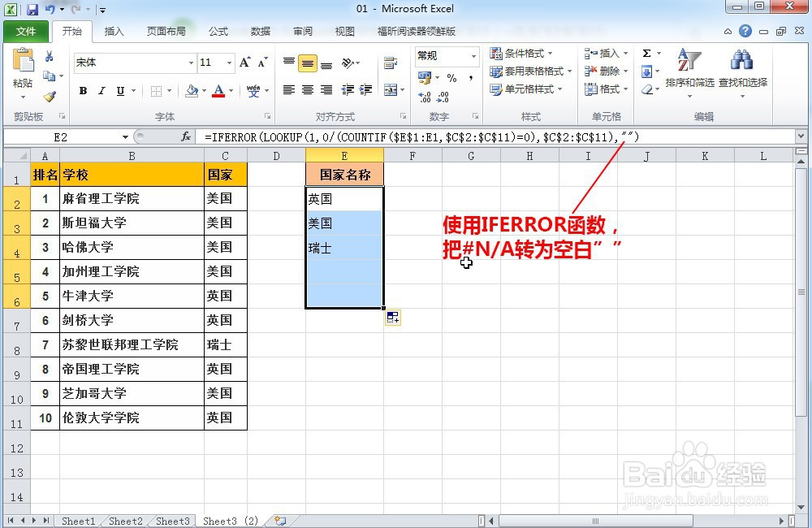The height and width of the screenshot is (528, 812).
Task: Toggle Bold formatting
Action: (x=83, y=91)
